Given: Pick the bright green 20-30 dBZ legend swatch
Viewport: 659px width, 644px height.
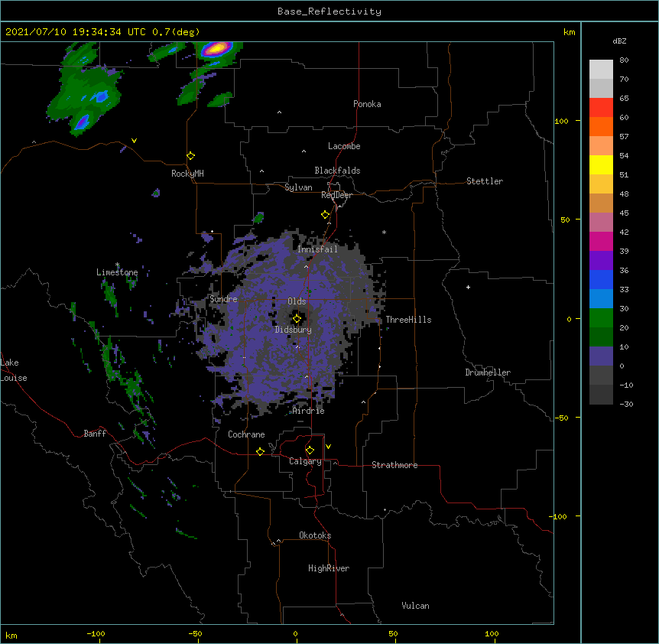Looking at the screenshot, I should (601, 318).
